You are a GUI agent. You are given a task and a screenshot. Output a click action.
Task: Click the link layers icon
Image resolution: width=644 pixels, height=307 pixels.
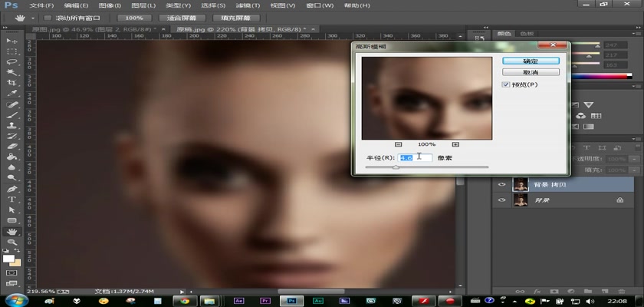pyautogui.click(x=520, y=292)
